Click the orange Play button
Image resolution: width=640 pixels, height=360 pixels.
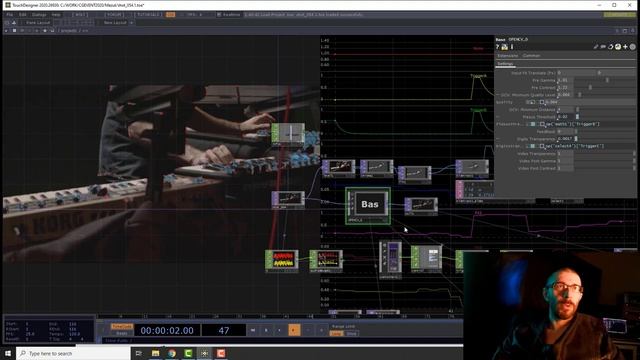pyautogui.click(x=294, y=330)
